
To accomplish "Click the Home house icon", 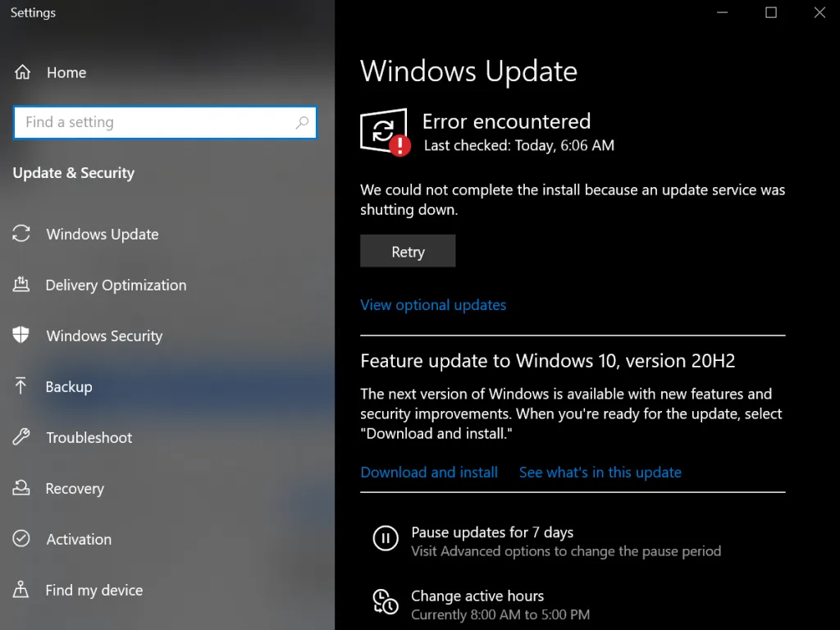I will tap(22, 72).
